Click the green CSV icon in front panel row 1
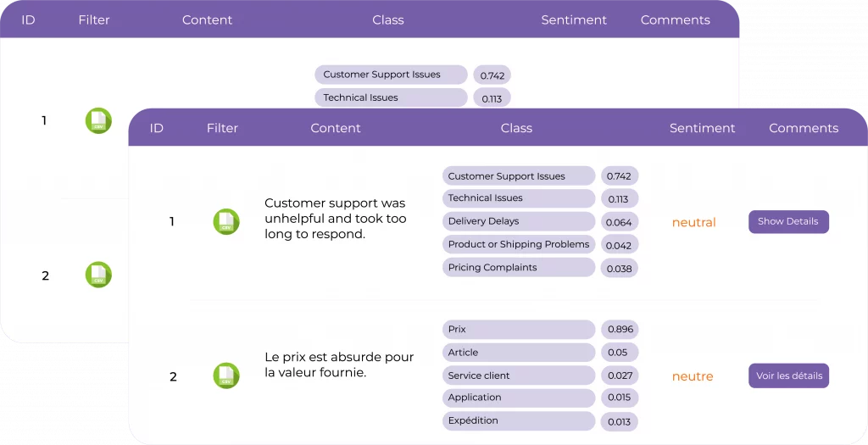This screenshot has width=868, height=445. click(226, 221)
